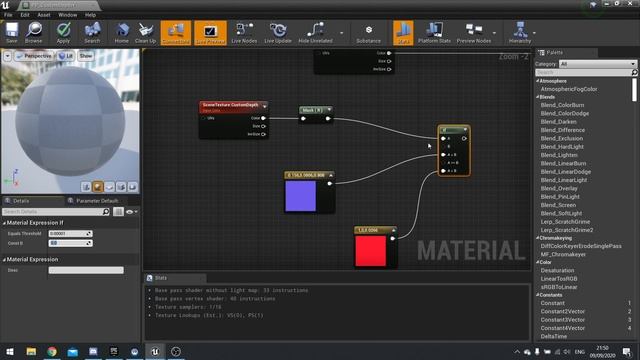Toggle the Live Preview button
640x360 pixels.
click(210, 33)
